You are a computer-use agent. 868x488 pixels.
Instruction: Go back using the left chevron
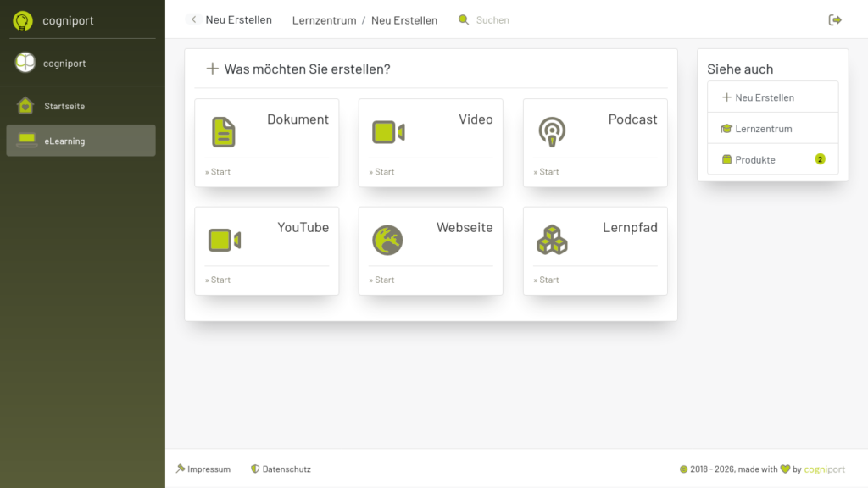(x=194, y=19)
